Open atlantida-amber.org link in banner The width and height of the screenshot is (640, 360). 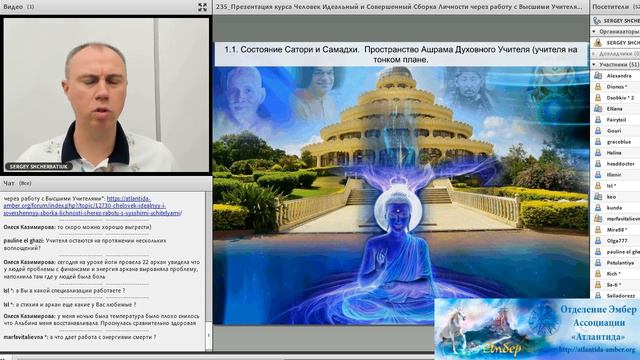[x=597, y=350]
